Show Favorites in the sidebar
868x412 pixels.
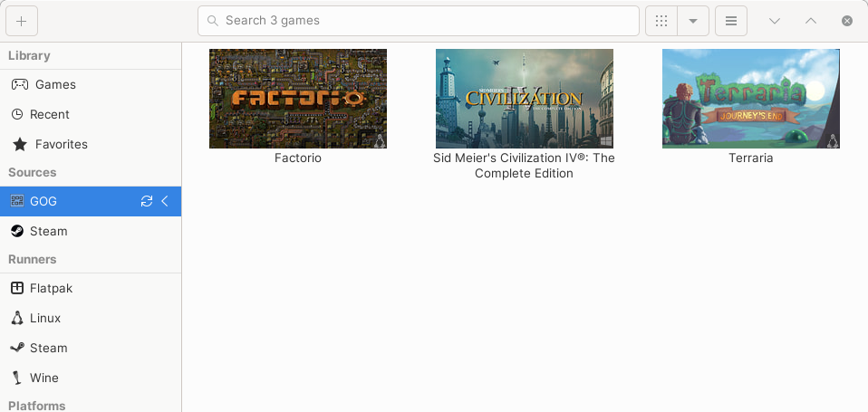click(x=91, y=144)
